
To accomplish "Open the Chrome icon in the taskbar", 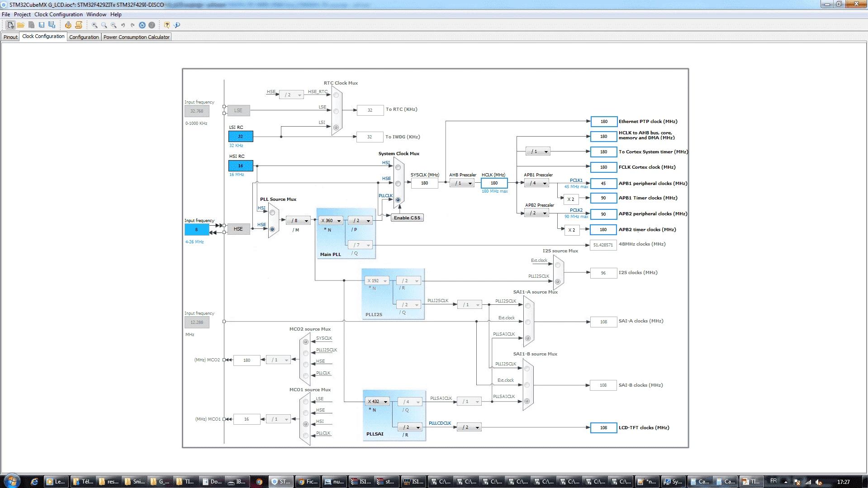I will [259, 482].
